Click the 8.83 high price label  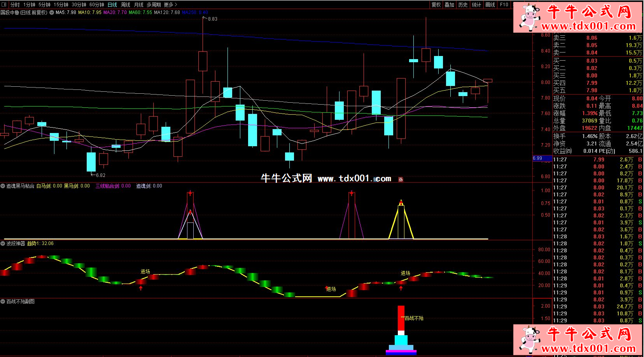[x=213, y=19]
